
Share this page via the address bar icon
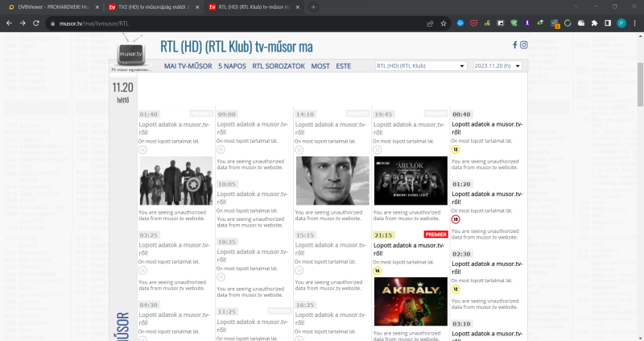pos(430,23)
